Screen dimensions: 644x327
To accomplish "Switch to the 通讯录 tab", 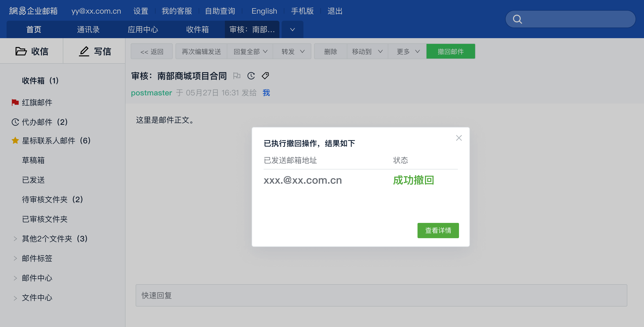I will point(88,29).
